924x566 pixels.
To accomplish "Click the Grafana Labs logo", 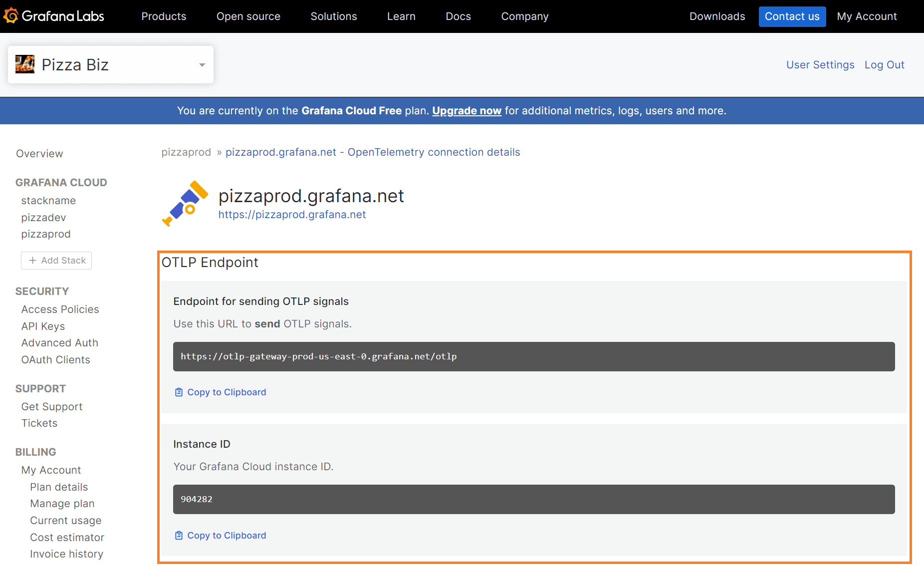I will tap(54, 16).
